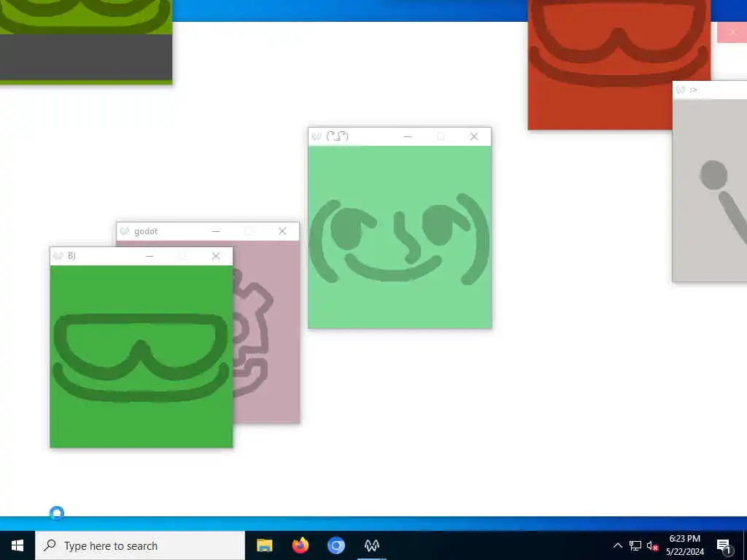Viewport: 747px width, 560px height.
Task: Open the Godot app from the taskbar
Action: pyautogui.click(x=371, y=545)
